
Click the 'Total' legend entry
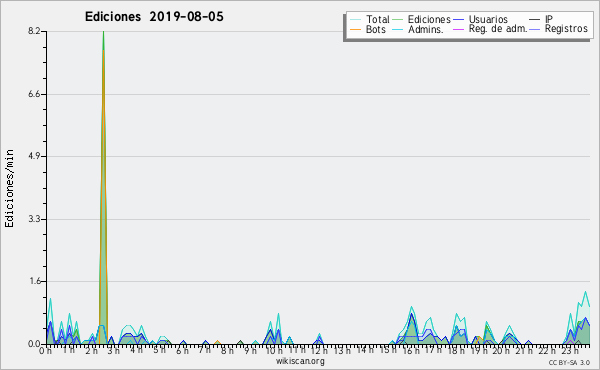[370, 19]
